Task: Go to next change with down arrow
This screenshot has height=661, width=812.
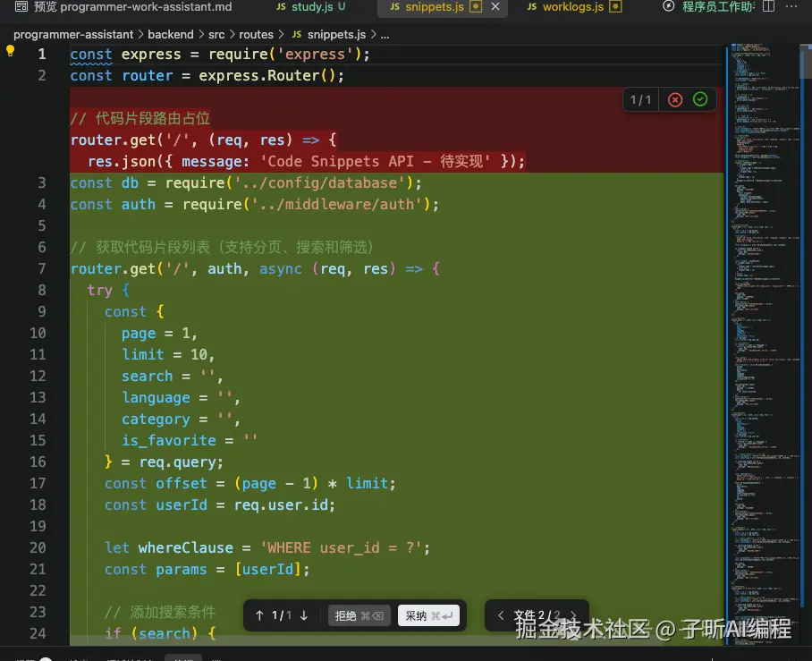Action: 304,615
